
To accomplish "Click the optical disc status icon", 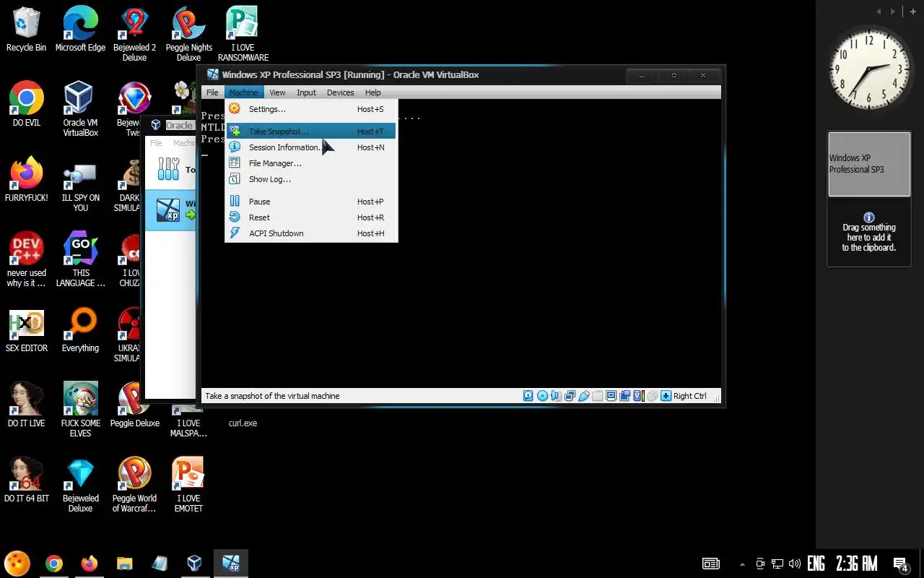I will tap(542, 396).
